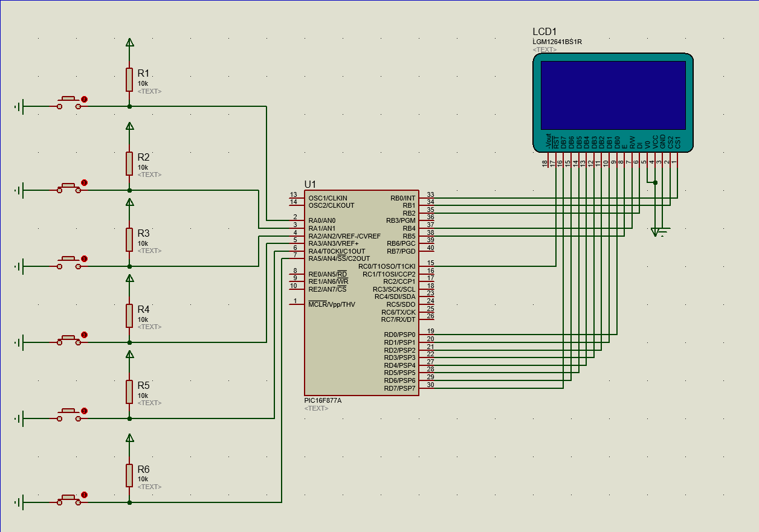Click the LCD1 component label

point(544,32)
